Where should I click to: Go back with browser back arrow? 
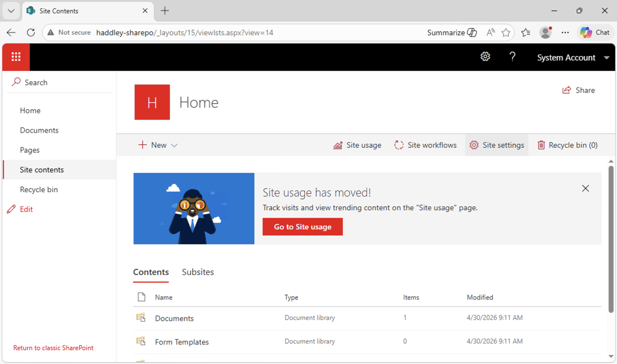click(x=11, y=33)
